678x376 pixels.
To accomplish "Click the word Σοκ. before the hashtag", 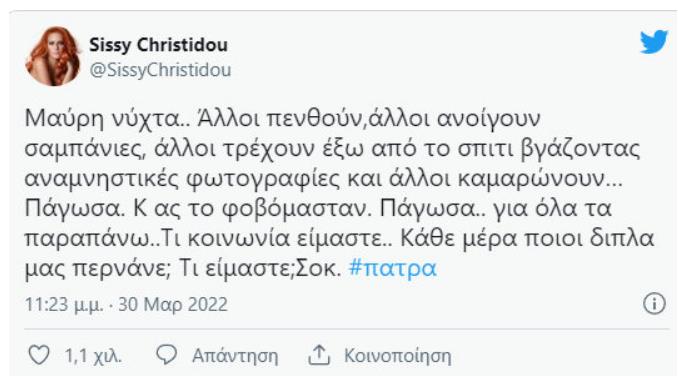I will (x=318, y=268).
